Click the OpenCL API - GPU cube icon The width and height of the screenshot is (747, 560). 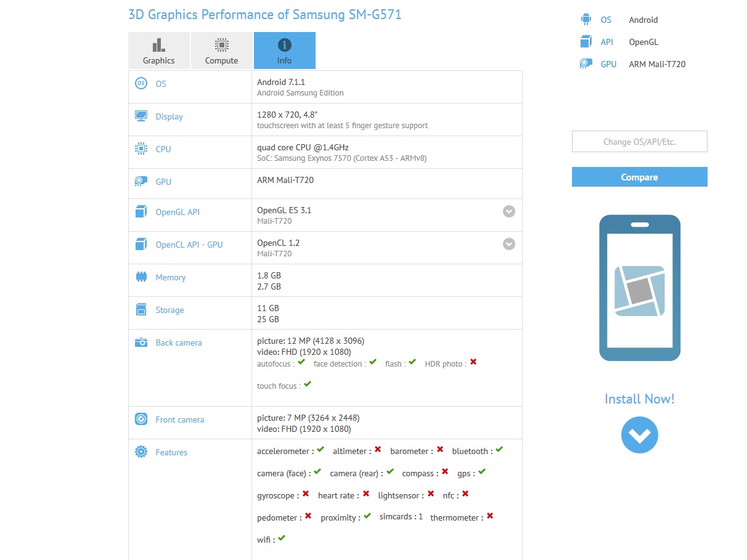coord(141,244)
